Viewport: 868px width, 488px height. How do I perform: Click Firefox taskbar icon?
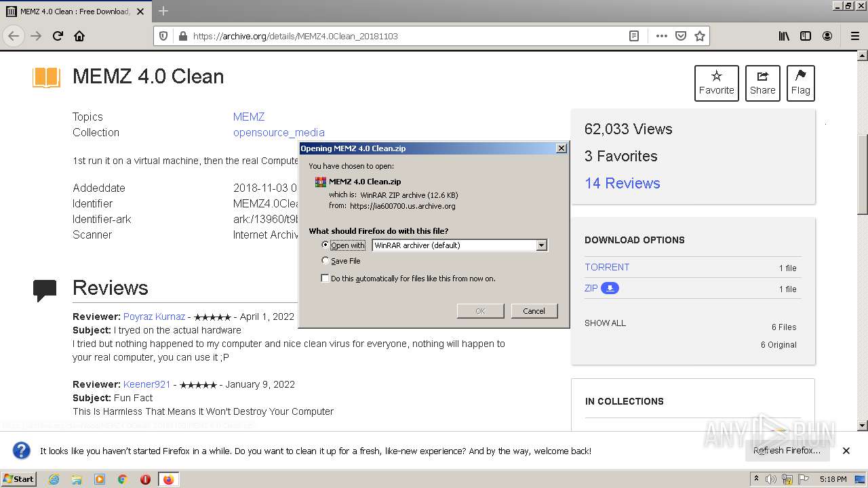[x=168, y=479]
